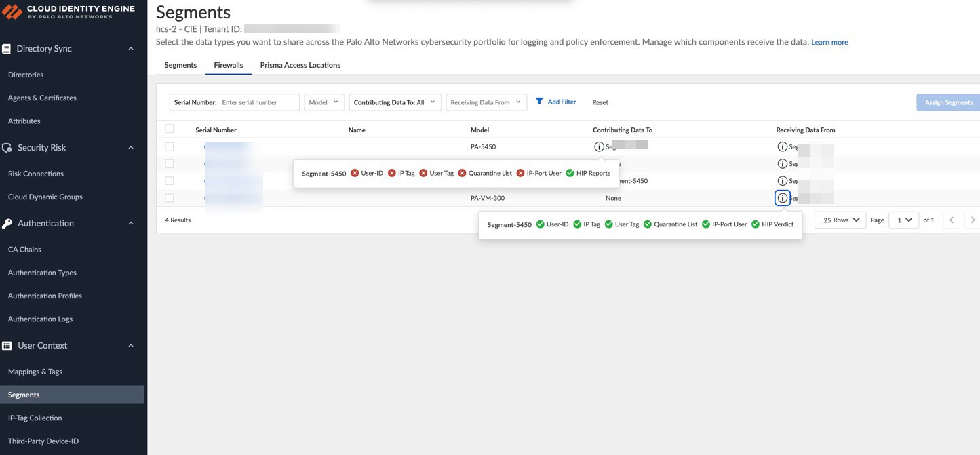Open Cloud Dynamic Groups in sidebar

pos(45,197)
